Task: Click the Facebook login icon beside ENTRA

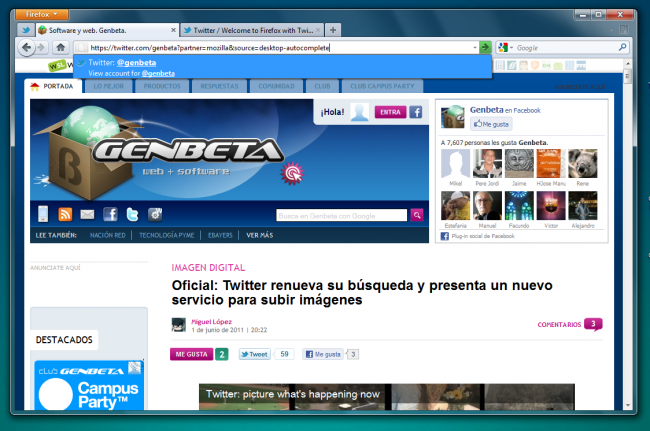Action: click(x=415, y=113)
